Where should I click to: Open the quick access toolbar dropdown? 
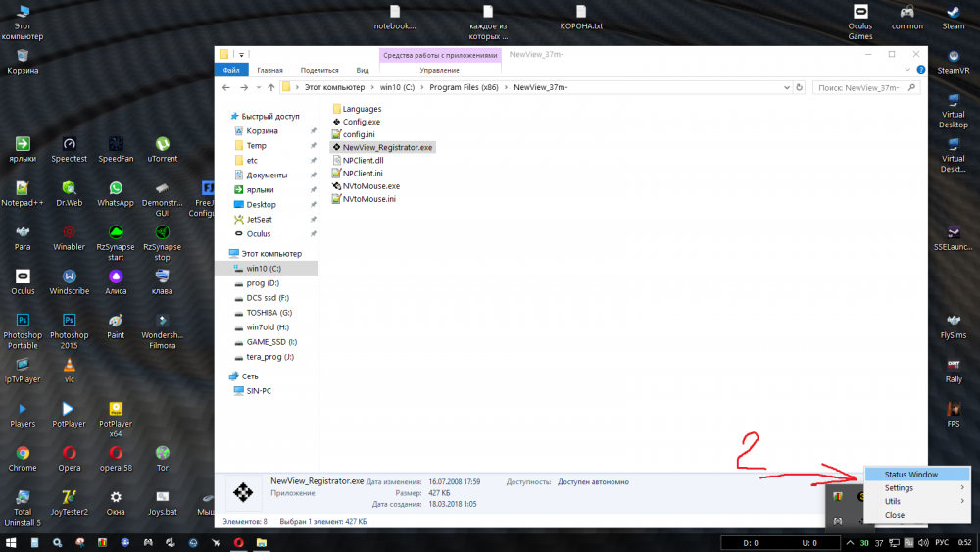point(241,54)
